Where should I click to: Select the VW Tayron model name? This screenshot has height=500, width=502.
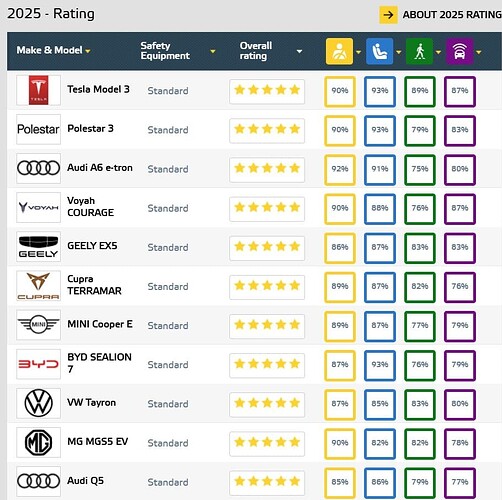[92, 402]
